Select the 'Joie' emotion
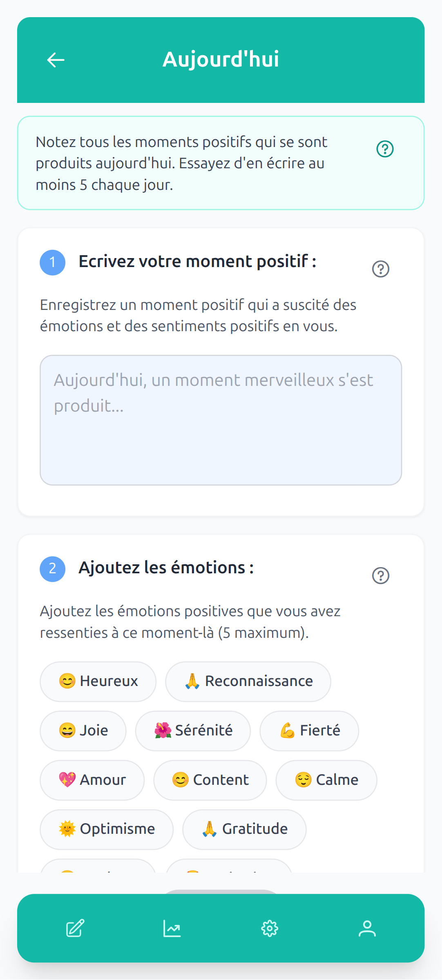Viewport: 442px width, 980px height. (83, 731)
